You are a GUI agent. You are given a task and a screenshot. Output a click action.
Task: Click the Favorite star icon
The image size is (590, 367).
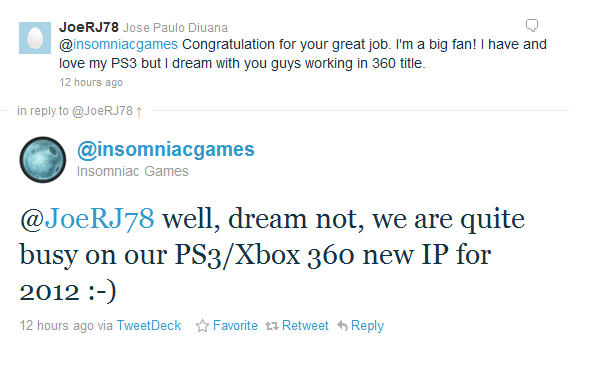click(x=202, y=326)
